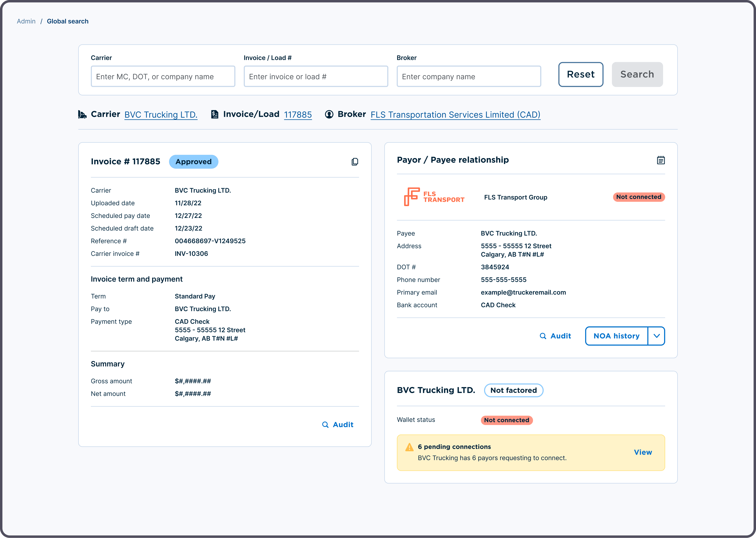Focus the Carrier search field
This screenshot has width=756, height=538.
tap(163, 77)
